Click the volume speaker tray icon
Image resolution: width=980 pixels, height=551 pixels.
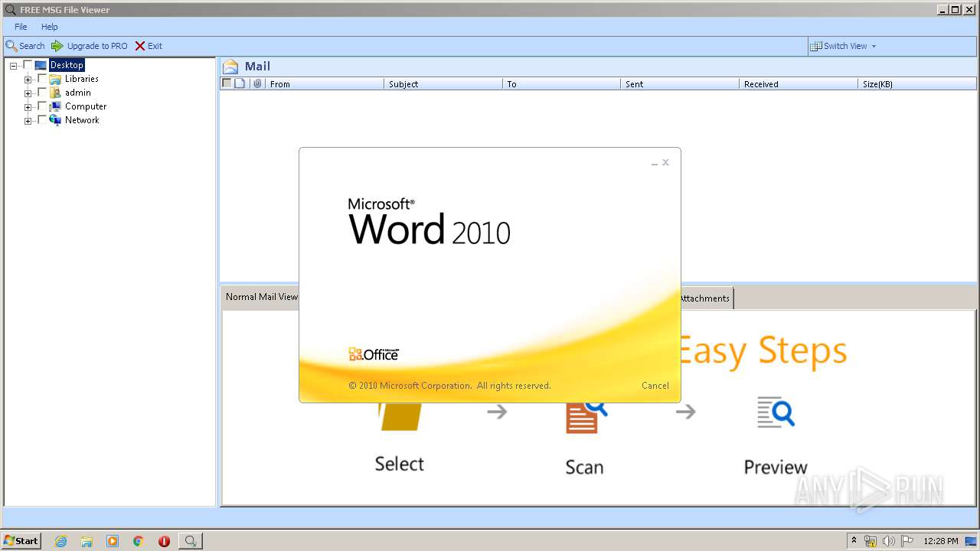[889, 541]
